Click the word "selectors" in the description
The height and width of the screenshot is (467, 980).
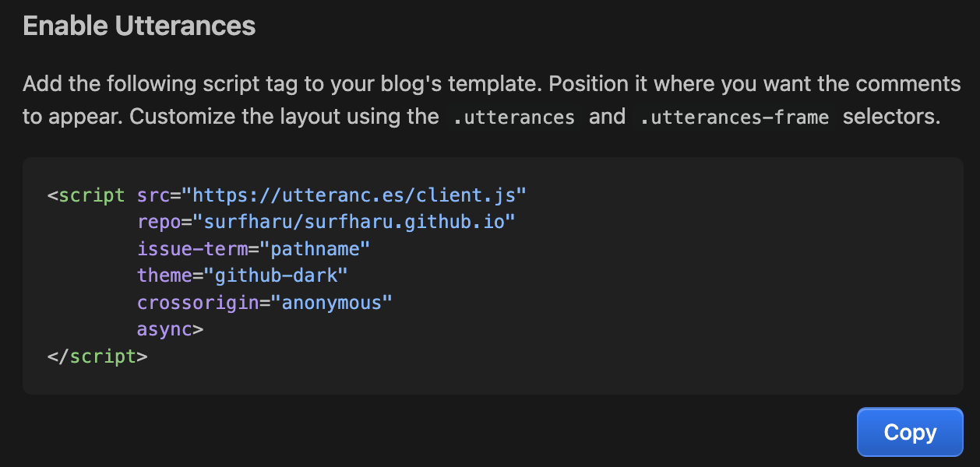click(891, 117)
